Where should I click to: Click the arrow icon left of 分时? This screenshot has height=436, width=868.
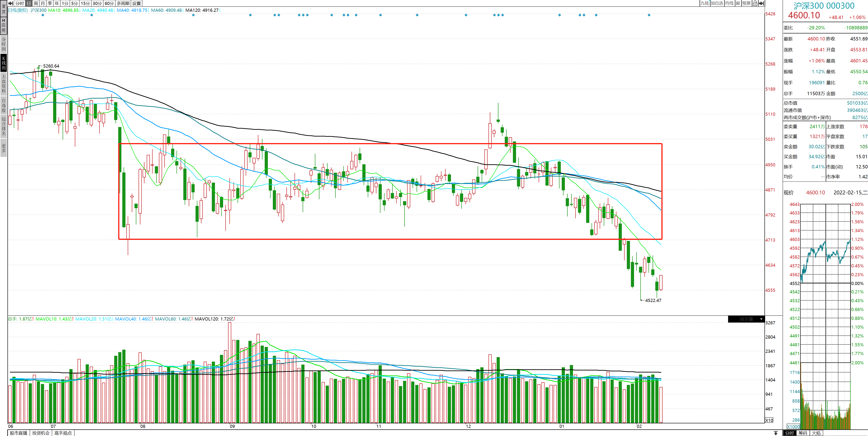click(11, 3)
